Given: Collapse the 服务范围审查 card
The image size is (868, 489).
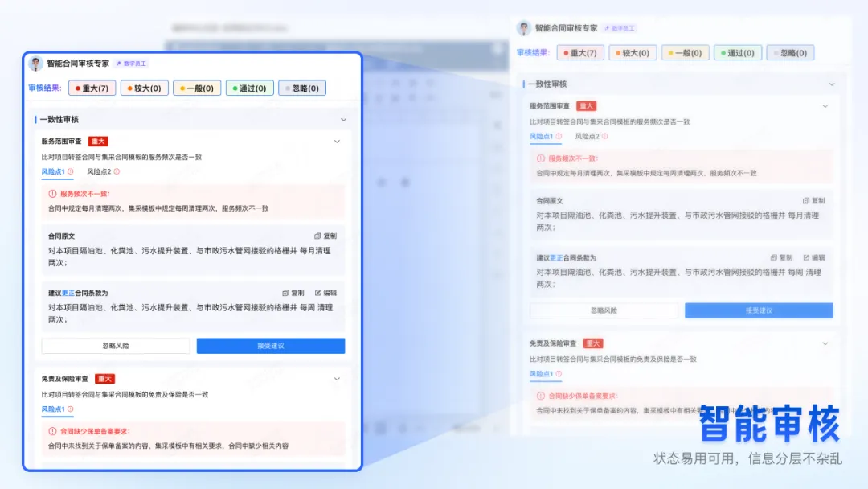Looking at the screenshot, I should click(338, 141).
